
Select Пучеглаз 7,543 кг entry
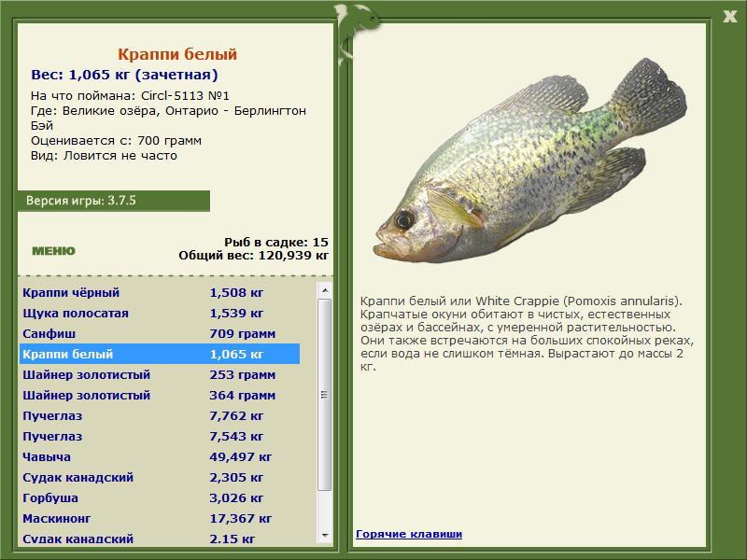[160, 436]
